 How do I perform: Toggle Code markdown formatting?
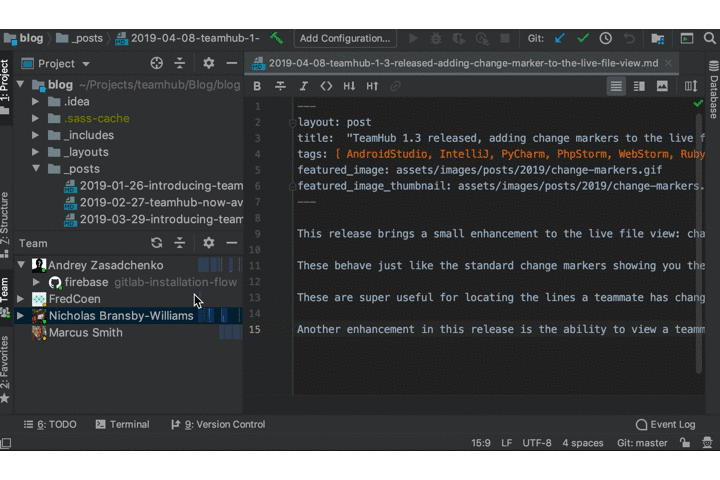tap(326, 86)
